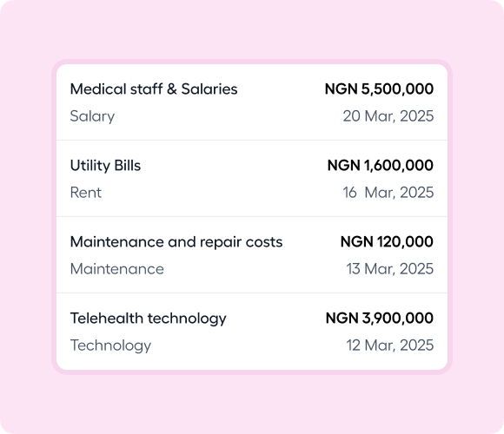Select the 12 Mar, 2025 date
Screen dimensions: 504x434
(390, 345)
